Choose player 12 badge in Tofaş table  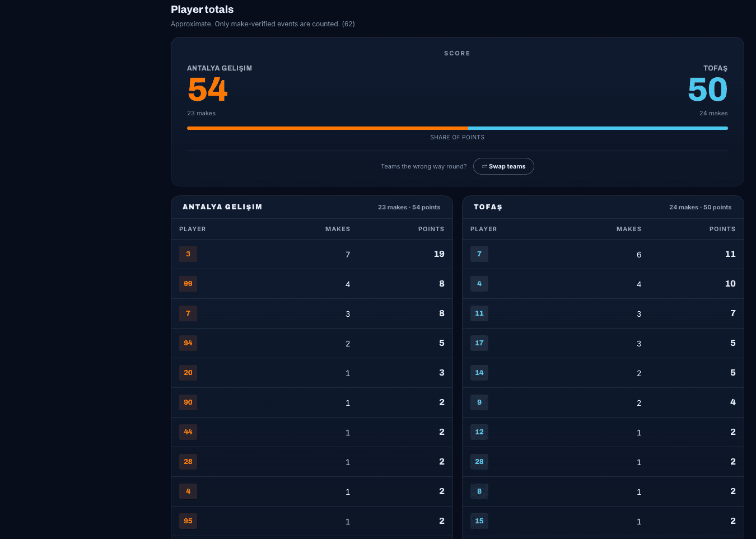(479, 432)
